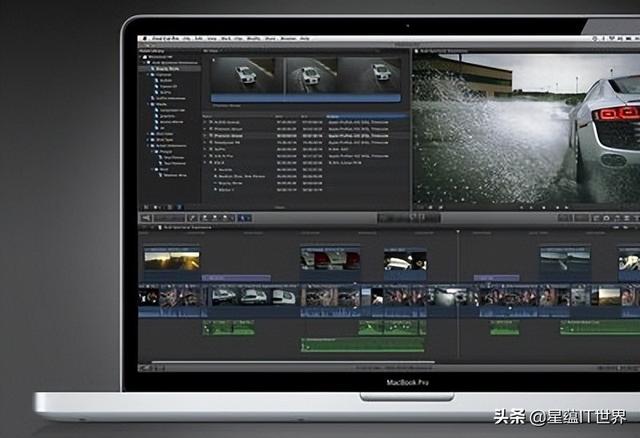The image size is (640, 438).
Task: Click the first of three edit buttons in toolbar
Action: 206,218
